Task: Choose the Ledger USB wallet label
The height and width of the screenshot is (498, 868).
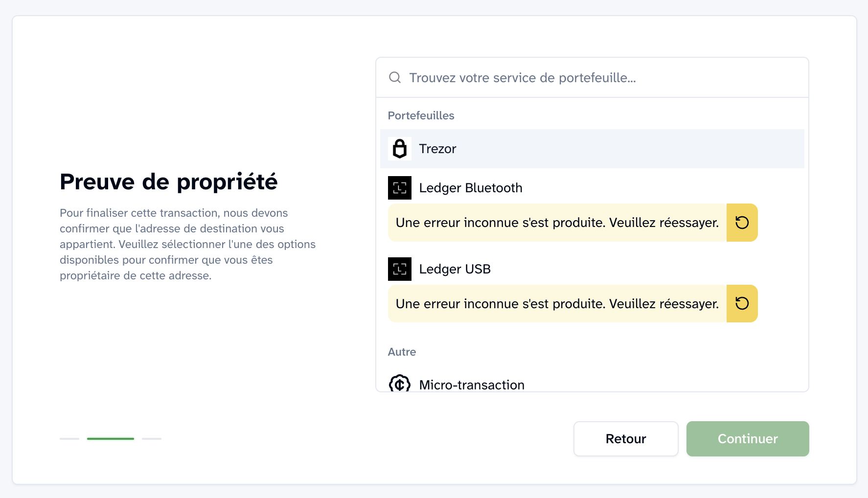Action: 455,269
